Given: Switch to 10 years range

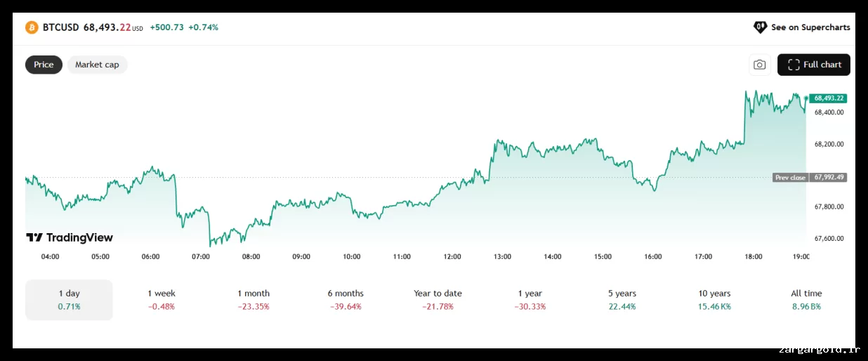Looking at the screenshot, I should [714, 300].
